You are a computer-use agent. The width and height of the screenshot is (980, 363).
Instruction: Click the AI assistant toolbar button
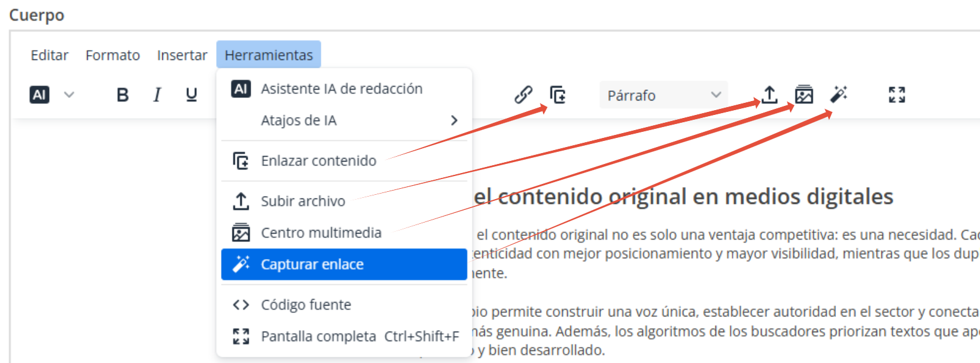click(x=39, y=95)
